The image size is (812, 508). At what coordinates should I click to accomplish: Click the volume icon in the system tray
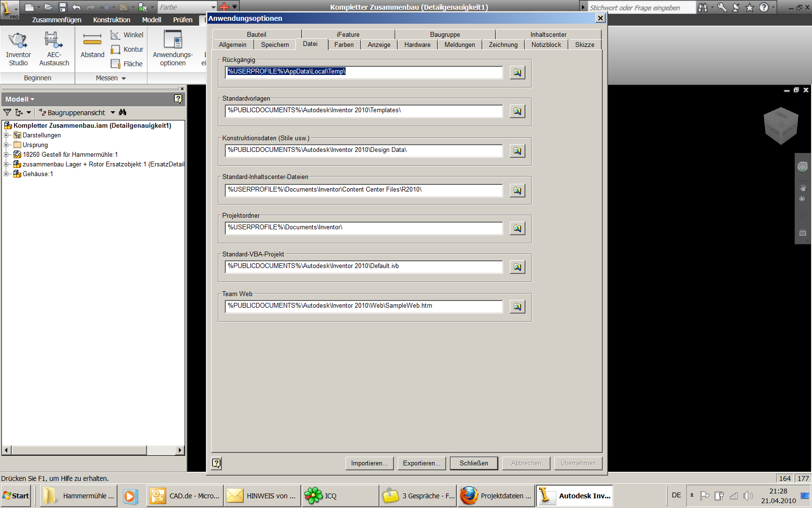click(x=748, y=495)
